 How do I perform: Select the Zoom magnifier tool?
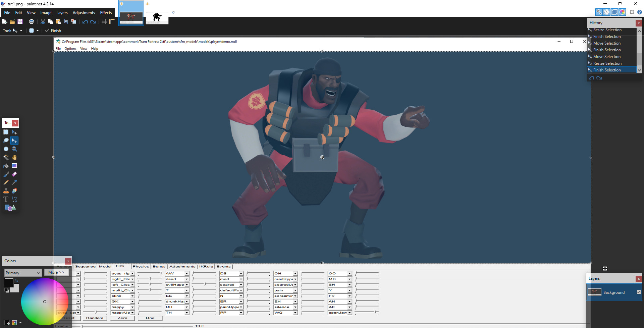pyautogui.click(x=14, y=149)
